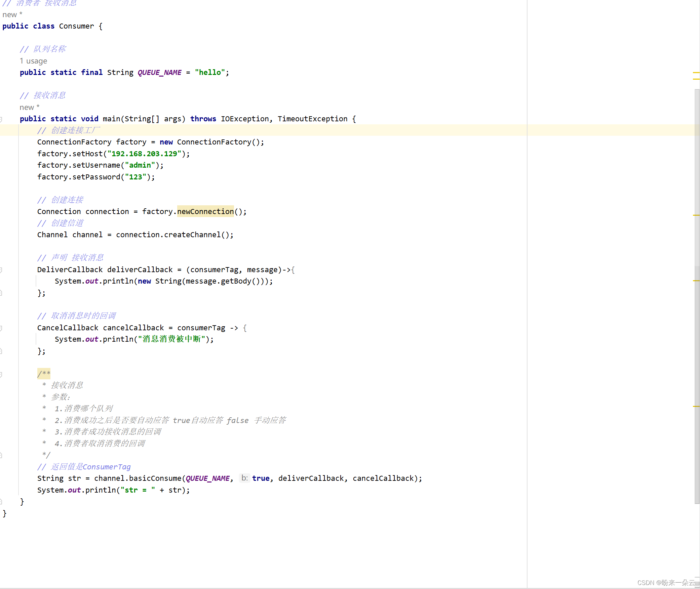Click the '// 创建信道' comment
The height and width of the screenshot is (589, 700).
coord(61,223)
